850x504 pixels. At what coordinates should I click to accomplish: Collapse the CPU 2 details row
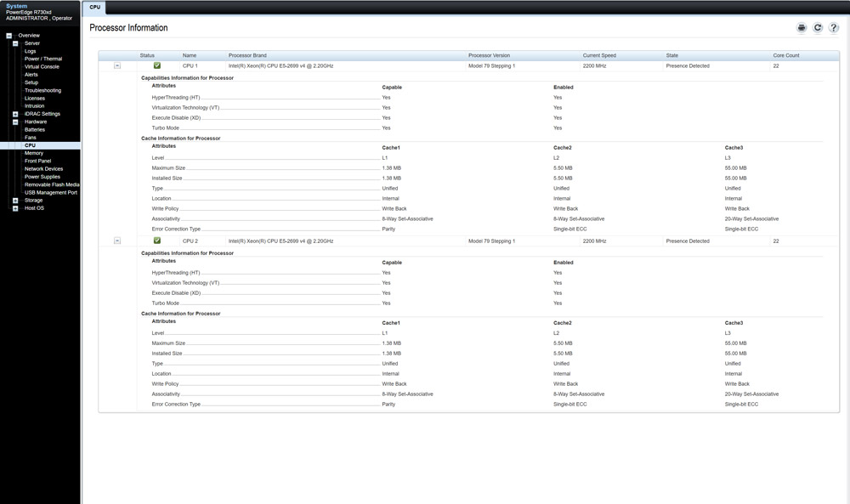click(116, 241)
